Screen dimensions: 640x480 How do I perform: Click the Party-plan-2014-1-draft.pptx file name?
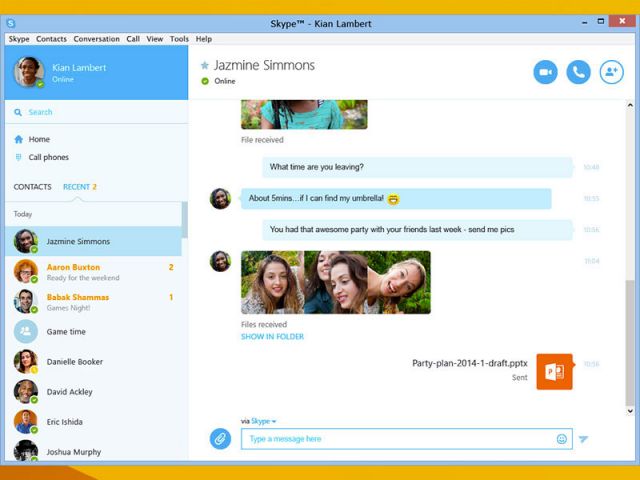coord(470,363)
